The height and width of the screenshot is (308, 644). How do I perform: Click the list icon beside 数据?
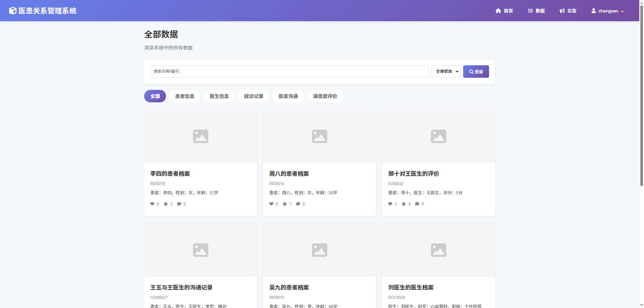point(530,11)
